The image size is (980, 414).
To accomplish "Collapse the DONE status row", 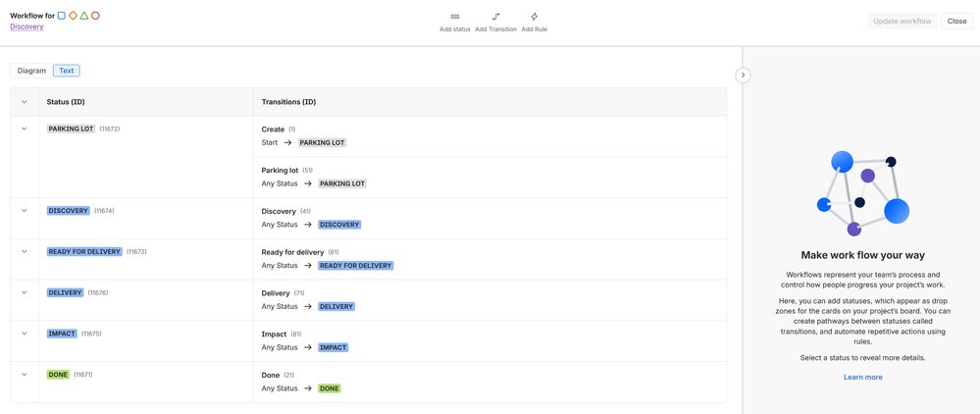I will coord(25,374).
